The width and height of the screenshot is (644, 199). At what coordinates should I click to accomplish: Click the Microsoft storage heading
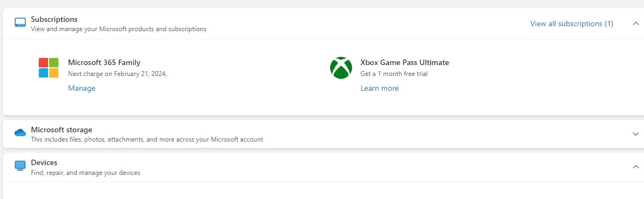(62, 130)
